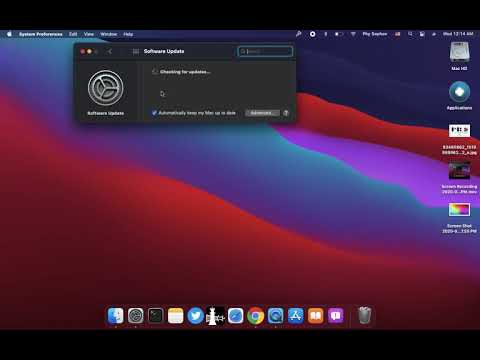
Task: Open the Advanced… options button
Action: pyautogui.click(x=262, y=113)
